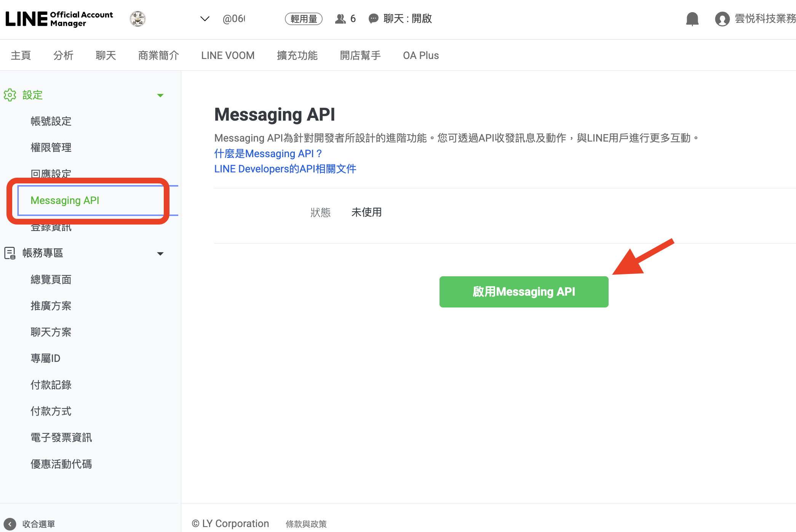Switch to LINE VOOM tab
The image size is (796, 532).
pos(228,56)
